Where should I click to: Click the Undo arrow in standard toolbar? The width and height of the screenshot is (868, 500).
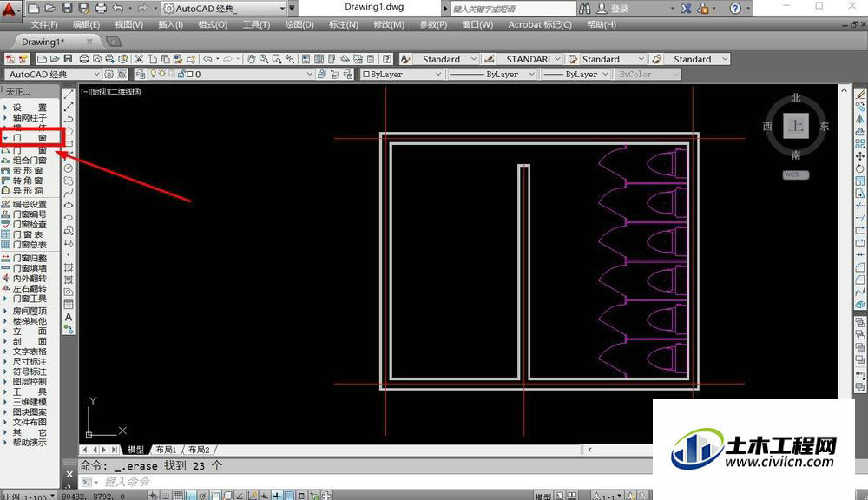pyautogui.click(x=208, y=59)
